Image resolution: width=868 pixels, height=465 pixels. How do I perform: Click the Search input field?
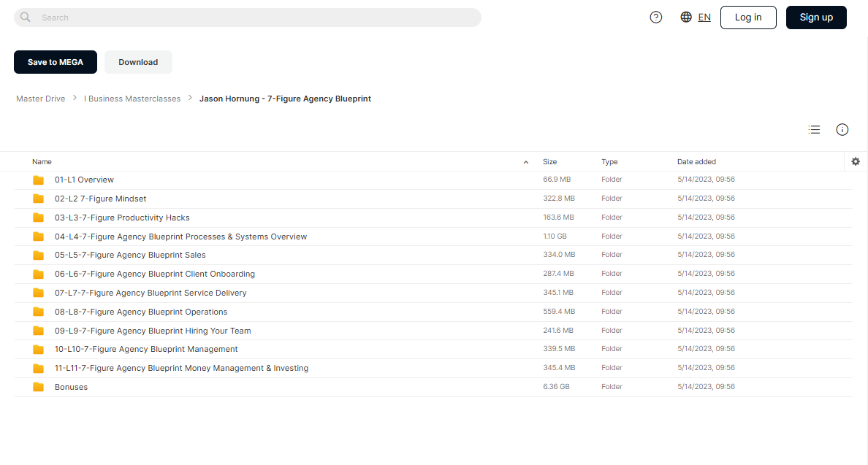[248, 17]
